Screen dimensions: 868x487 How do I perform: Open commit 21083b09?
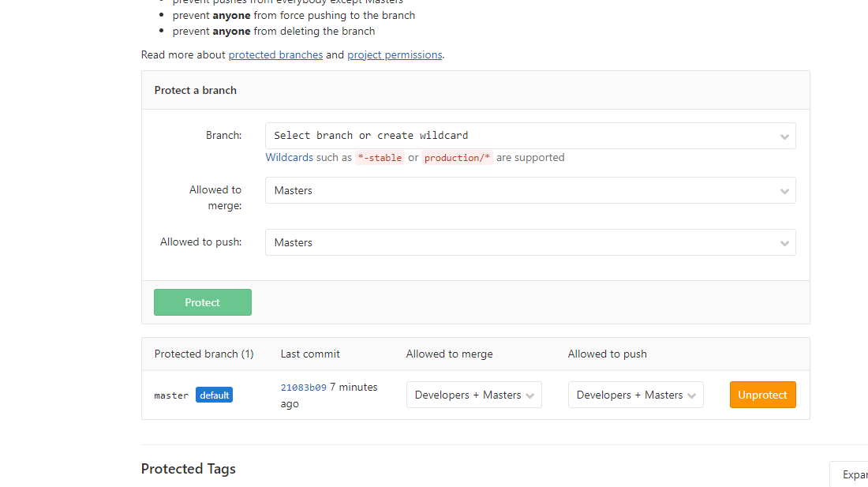coord(303,388)
